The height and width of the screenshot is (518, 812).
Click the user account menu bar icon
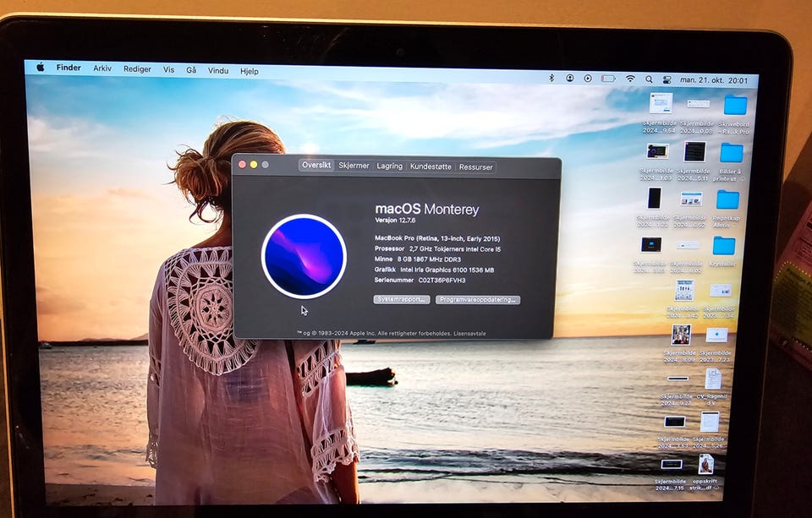click(x=569, y=78)
